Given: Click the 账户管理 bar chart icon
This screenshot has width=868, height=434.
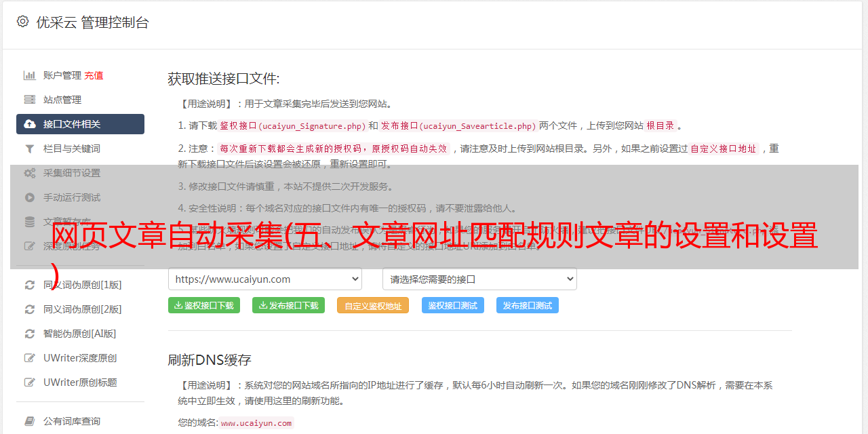Looking at the screenshot, I should [x=30, y=75].
